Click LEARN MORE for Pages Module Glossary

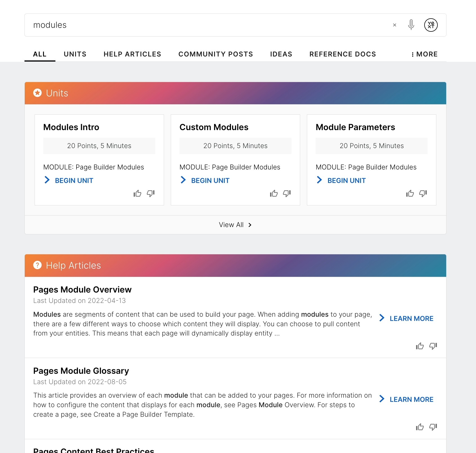point(407,399)
